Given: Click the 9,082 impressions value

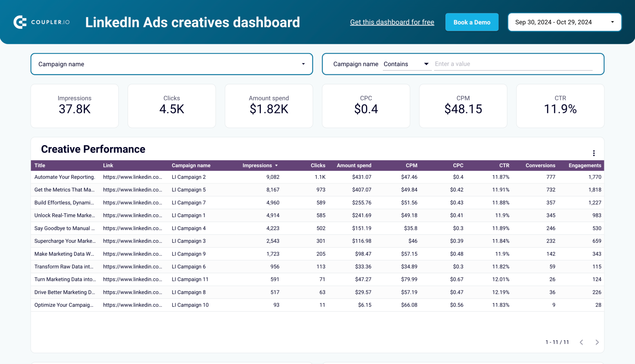Looking at the screenshot, I should point(273,177).
